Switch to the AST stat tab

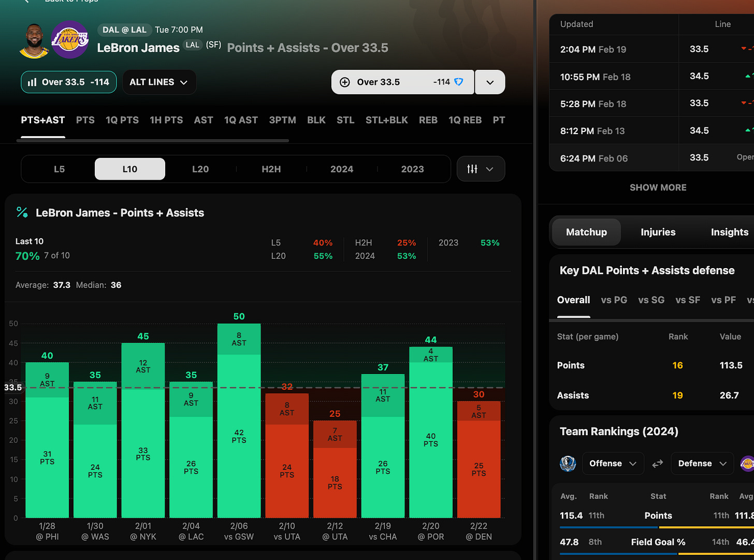click(204, 120)
